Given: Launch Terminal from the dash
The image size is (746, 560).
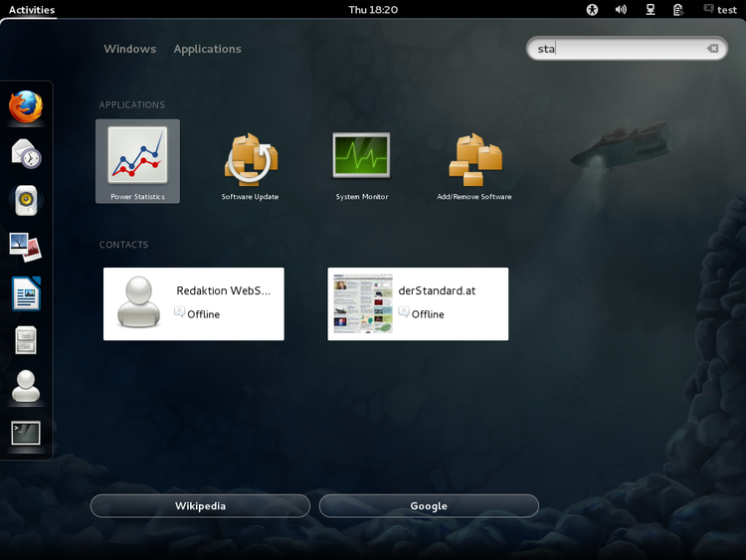Looking at the screenshot, I should click(x=26, y=434).
